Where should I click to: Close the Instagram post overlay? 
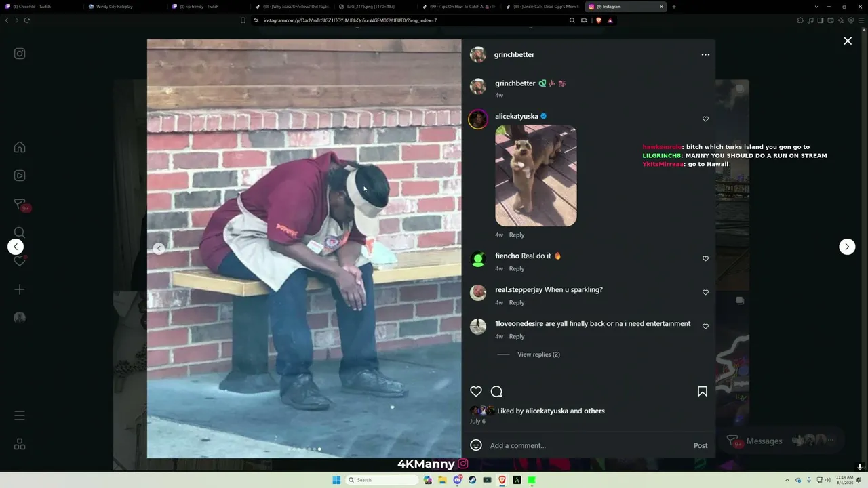(848, 41)
